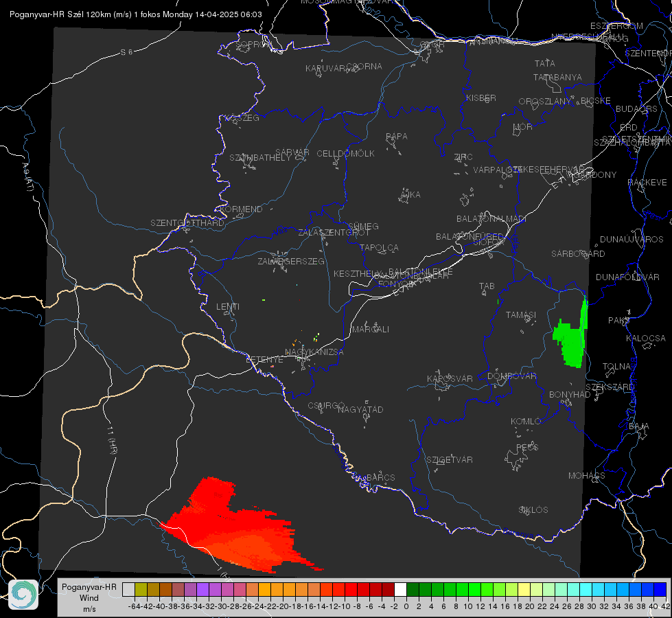Click the MARCALI town label
Viewport: 672px width, 618px height.
[x=371, y=330]
